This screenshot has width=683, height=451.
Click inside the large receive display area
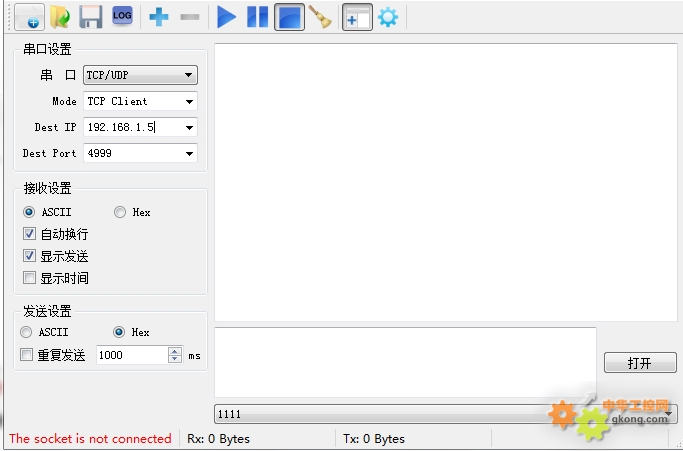pos(446,182)
